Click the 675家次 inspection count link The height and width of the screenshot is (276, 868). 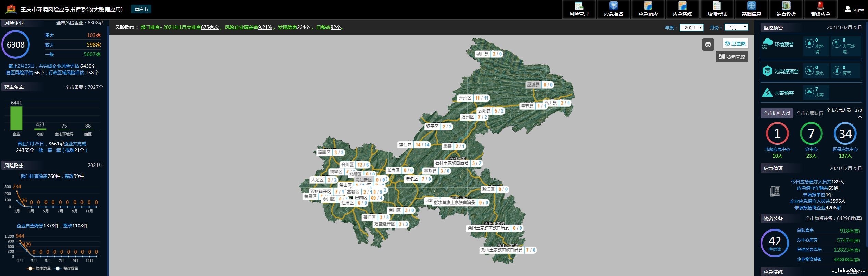click(209, 27)
